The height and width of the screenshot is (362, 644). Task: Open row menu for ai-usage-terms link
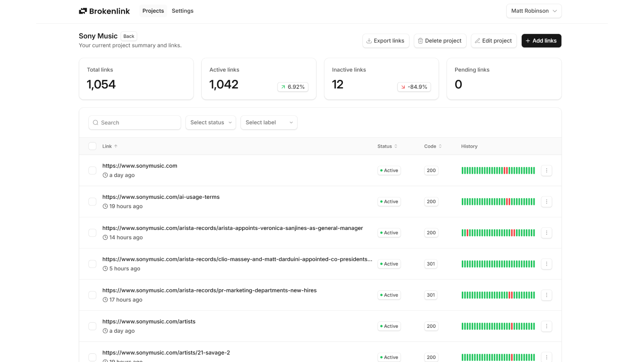point(546,201)
